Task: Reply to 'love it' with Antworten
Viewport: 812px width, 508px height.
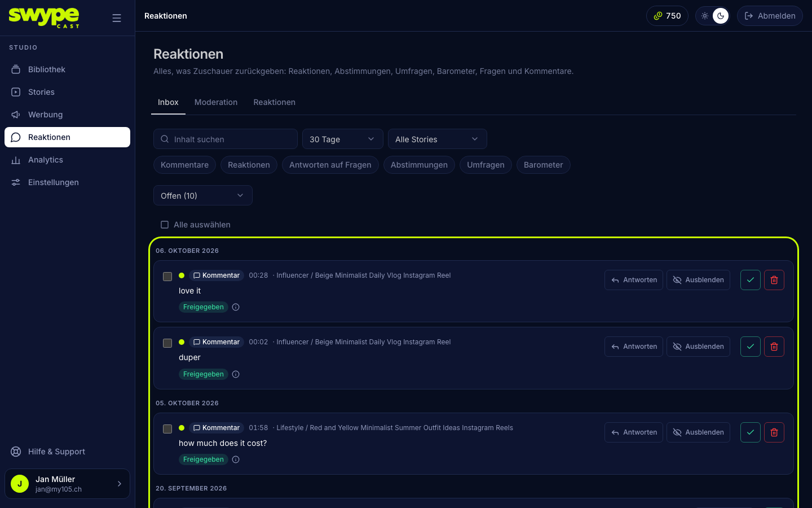Action: 634,280
